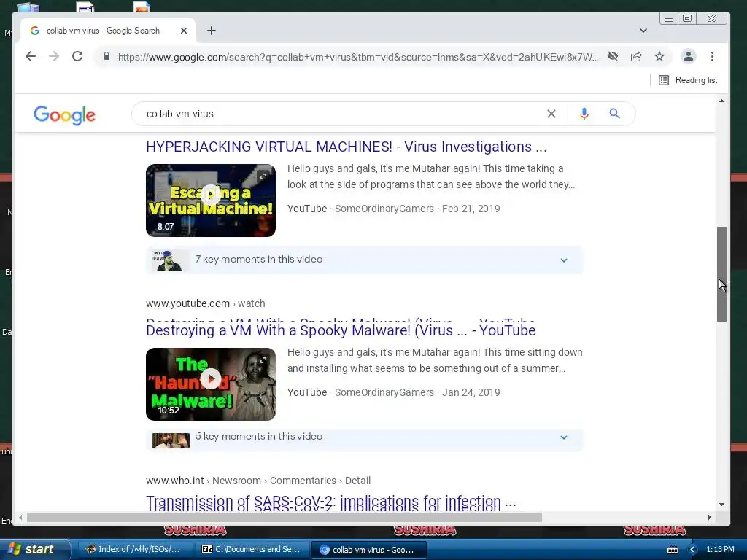Open the Chrome profile avatar
747x560 pixels.
click(x=689, y=57)
